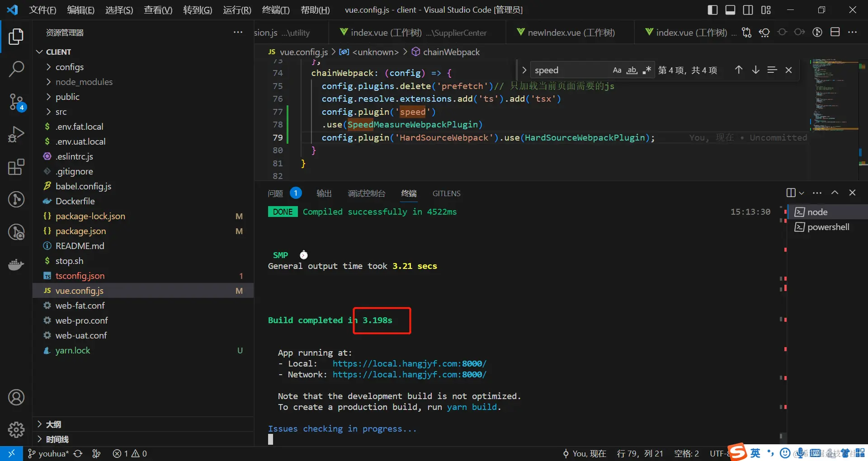Screen dimensions: 868x461
Task: Click the 行 79, 列 21 cursor position
Action: click(640, 453)
